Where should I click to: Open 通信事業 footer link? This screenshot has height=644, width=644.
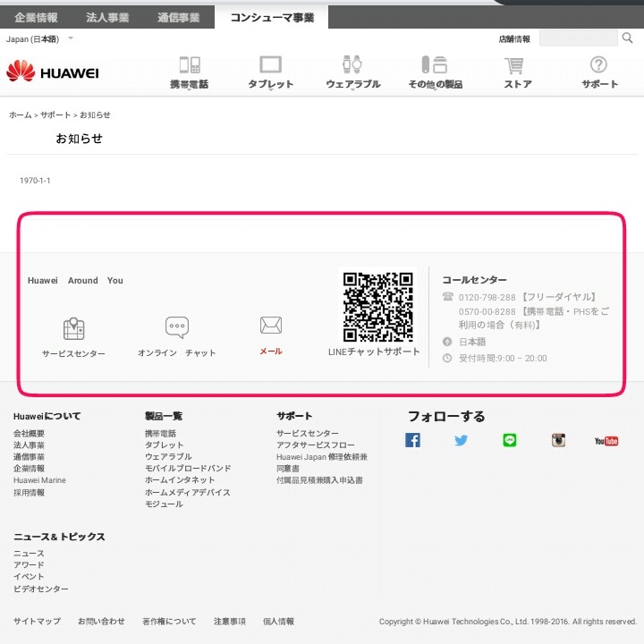[x=29, y=457]
